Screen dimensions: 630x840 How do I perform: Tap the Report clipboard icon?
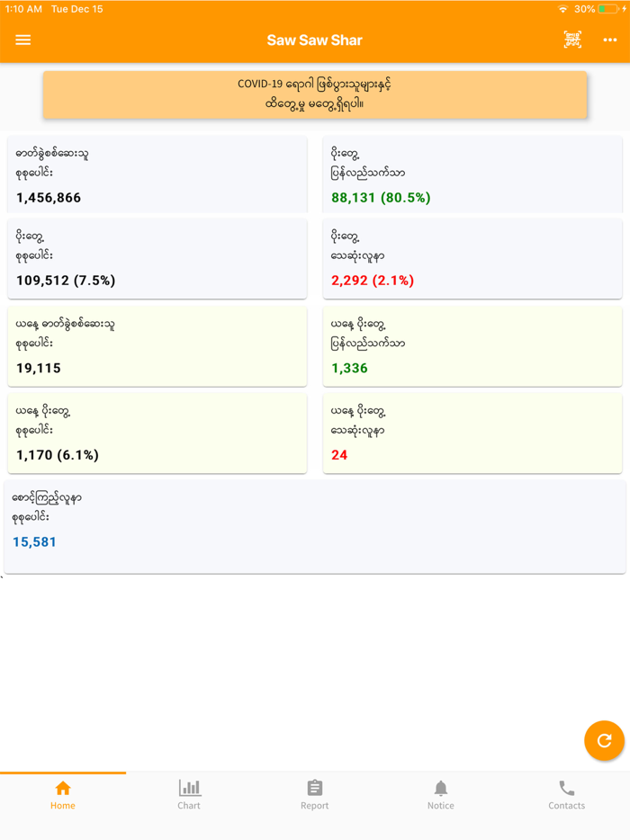pyautogui.click(x=315, y=788)
